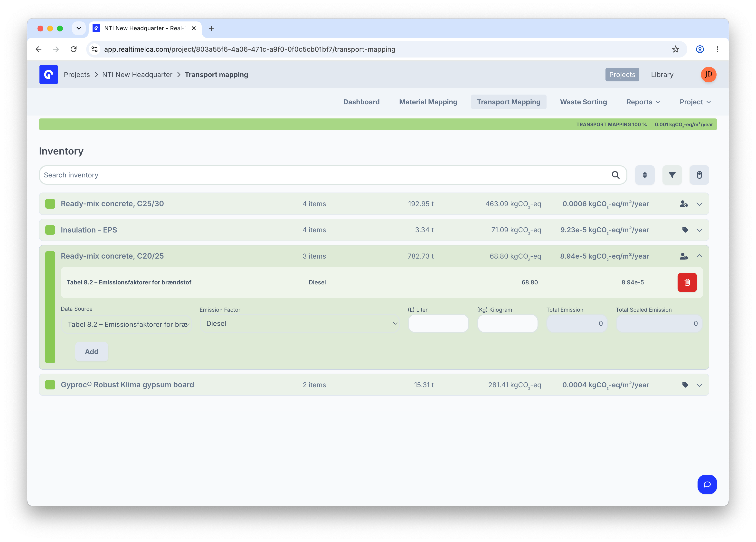This screenshot has height=542, width=756.
Task: Click the Add button
Action: [91, 352]
